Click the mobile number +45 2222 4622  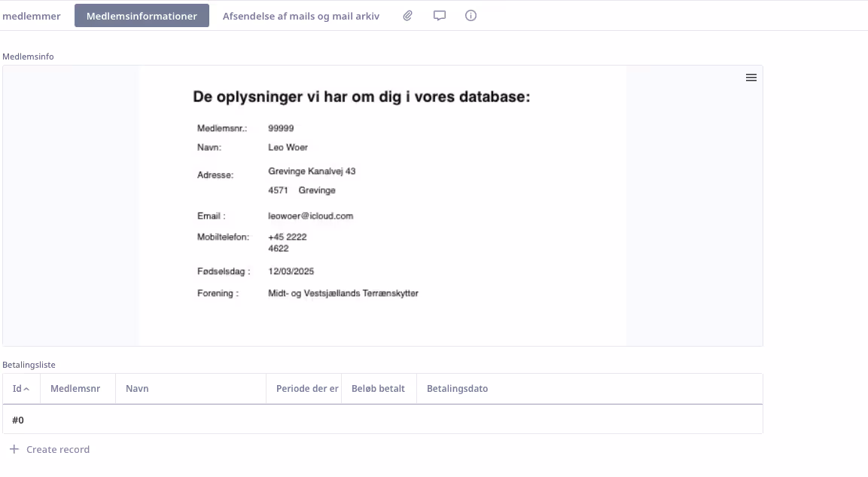pyautogui.click(x=288, y=243)
